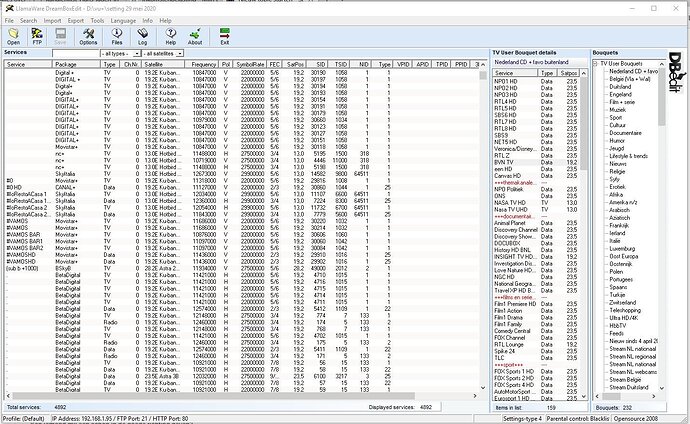The image size is (690, 424).
Task: Sort services by SymbolRate column header
Action: coord(250,64)
